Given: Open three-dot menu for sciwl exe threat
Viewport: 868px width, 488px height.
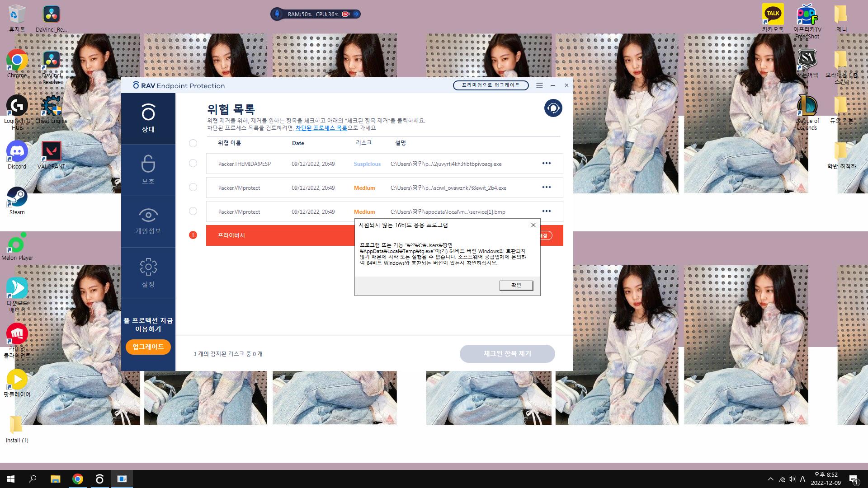Looking at the screenshot, I should click(546, 187).
